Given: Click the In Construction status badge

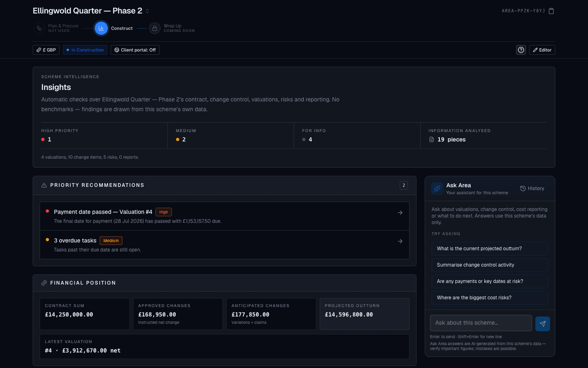Looking at the screenshot, I should [85, 50].
